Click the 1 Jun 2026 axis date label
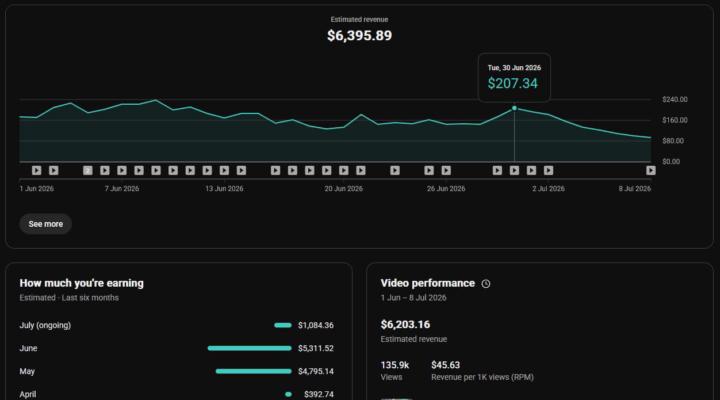720x400 pixels. [x=37, y=188]
